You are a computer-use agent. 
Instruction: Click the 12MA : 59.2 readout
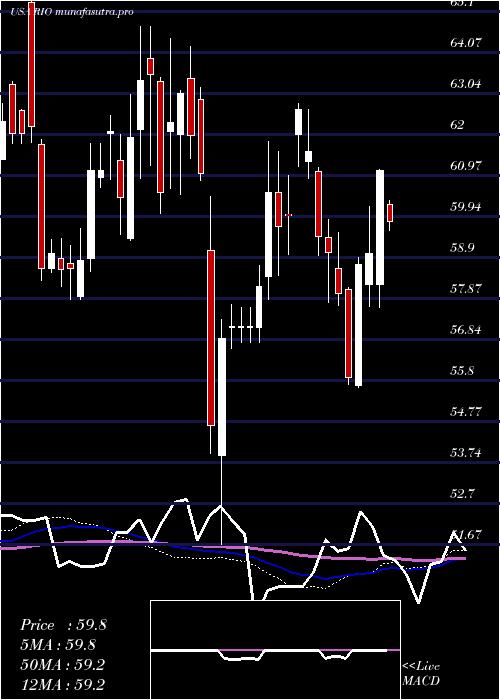(x=62, y=684)
